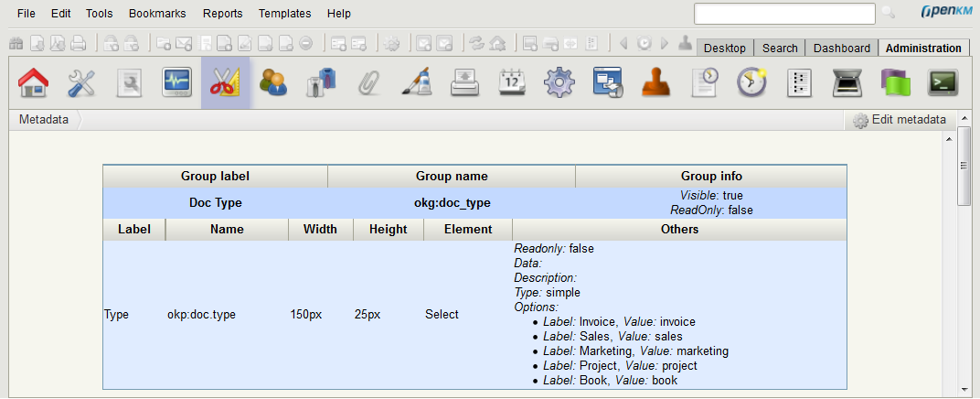The width and height of the screenshot is (980, 399).
Task: Open the Help menu
Action: (x=339, y=13)
